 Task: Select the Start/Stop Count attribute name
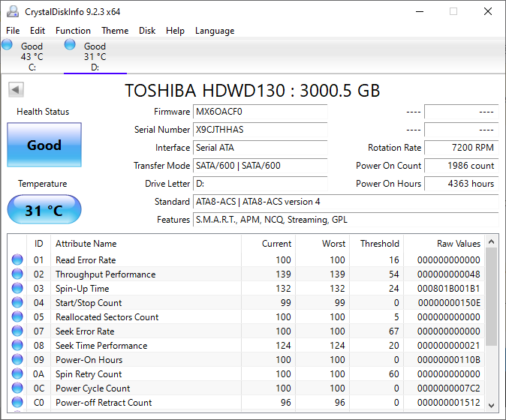click(89, 303)
